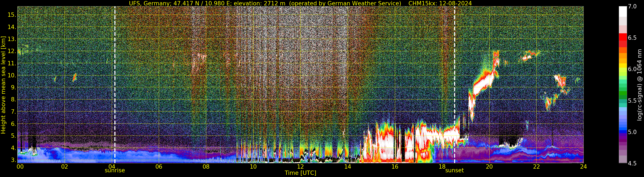Viewport: 644px width, 177px height.
Task: Click the '13.' height tick label
Action: pos(12,39)
